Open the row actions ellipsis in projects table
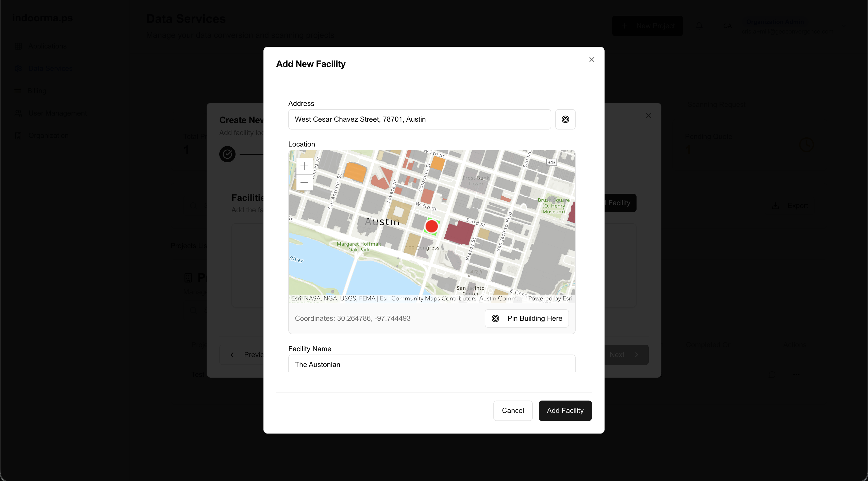The width and height of the screenshot is (868, 481). coord(796,374)
